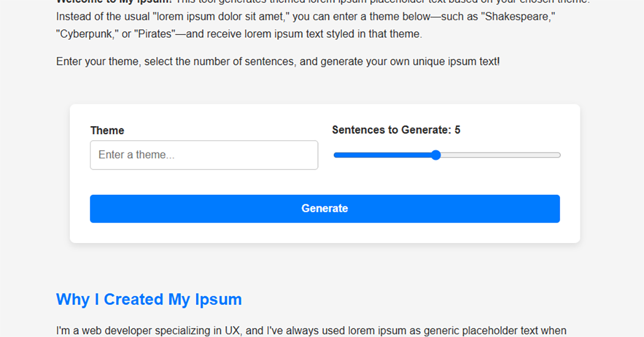This screenshot has width=644, height=337.
Task: Click the "Enter a theme..." placeholder text
Action: coord(136,155)
